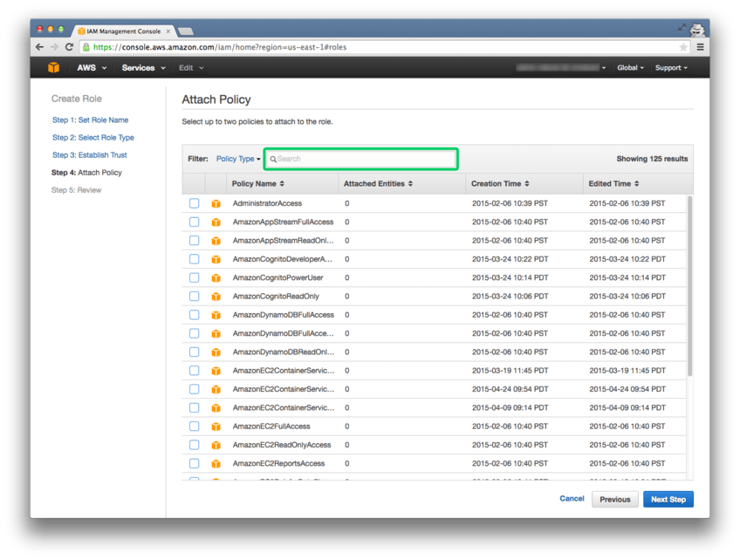Click the AmazonEC2ReportsAccess policy name
The height and width of the screenshot is (560, 740).
tap(278, 463)
